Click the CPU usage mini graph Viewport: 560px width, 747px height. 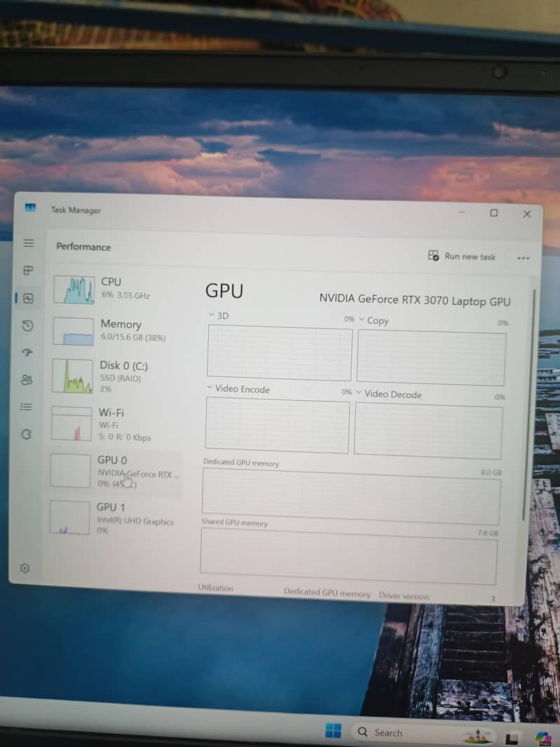click(74, 289)
